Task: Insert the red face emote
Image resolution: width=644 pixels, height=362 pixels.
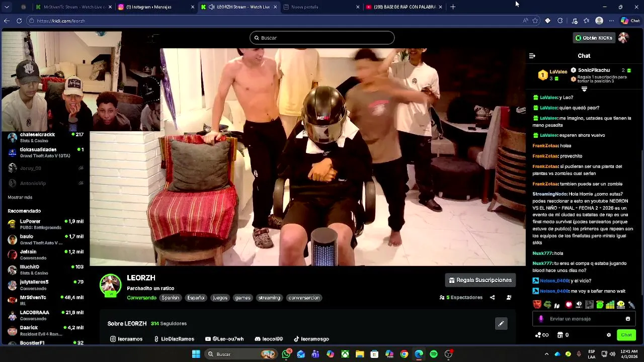Action: (x=537, y=305)
